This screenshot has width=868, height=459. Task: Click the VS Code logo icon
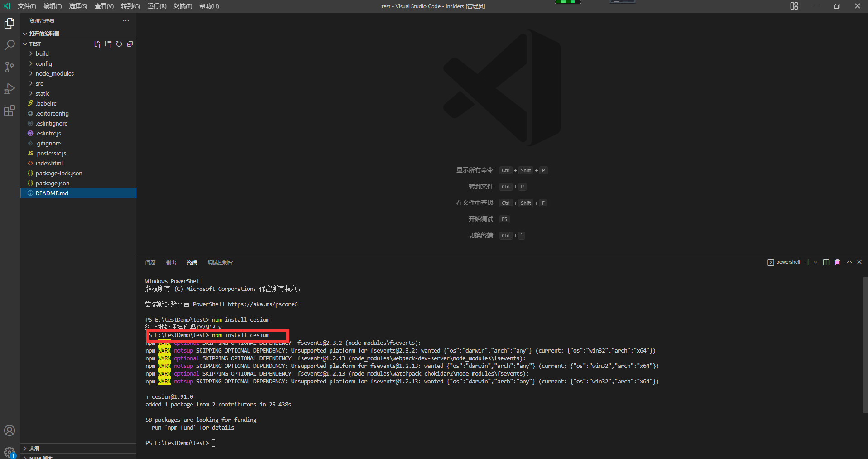pyautogui.click(x=7, y=6)
